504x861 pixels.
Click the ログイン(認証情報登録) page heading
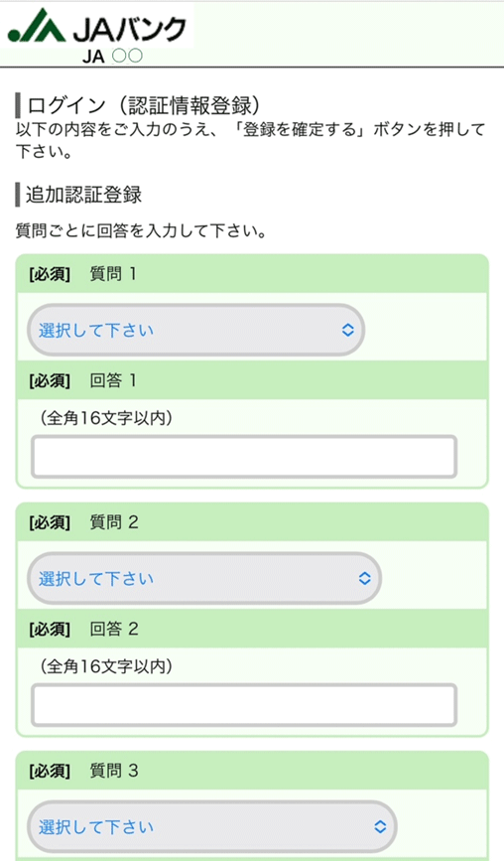[x=144, y=105]
